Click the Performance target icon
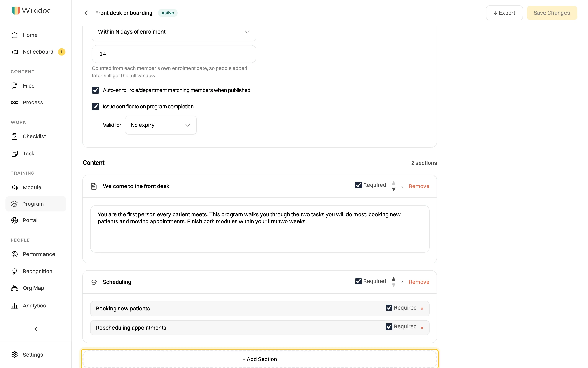 pyautogui.click(x=14, y=254)
